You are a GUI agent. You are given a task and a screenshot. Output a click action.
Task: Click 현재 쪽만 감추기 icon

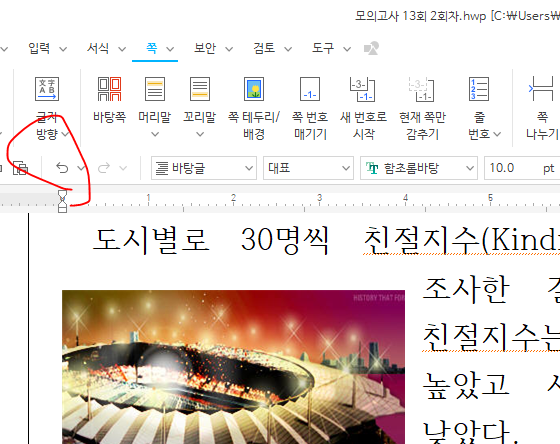(x=422, y=89)
